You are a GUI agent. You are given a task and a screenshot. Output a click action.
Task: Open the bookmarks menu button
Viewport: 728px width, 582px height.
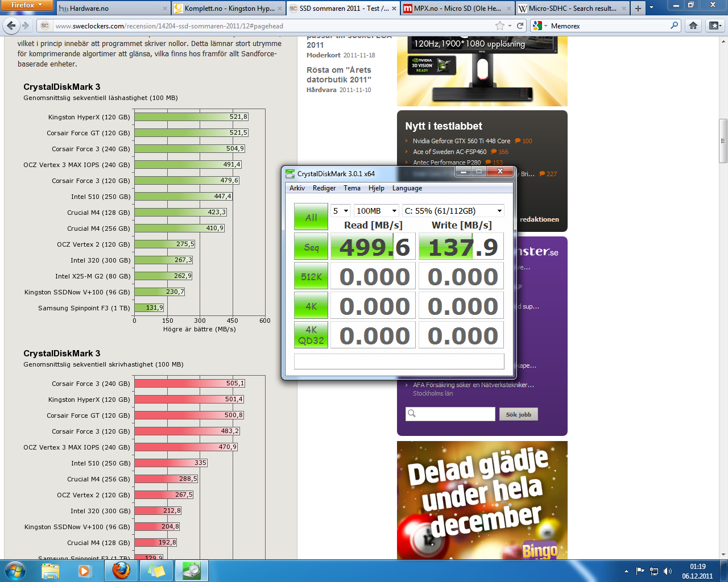pyautogui.click(x=714, y=26)
